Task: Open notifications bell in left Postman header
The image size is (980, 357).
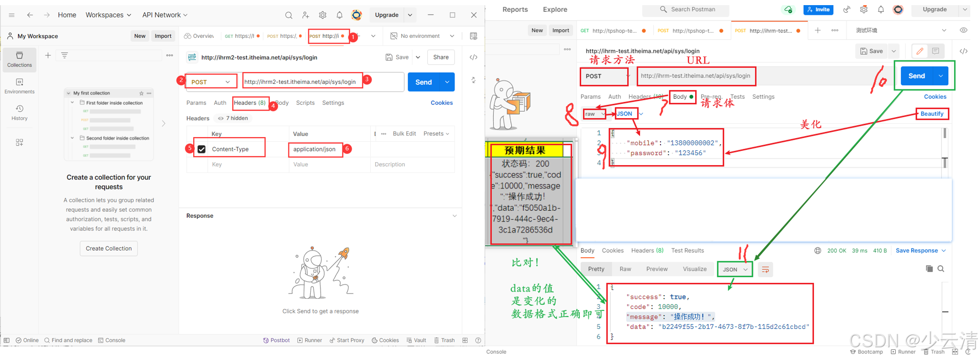Action: [x=339, y=15]
